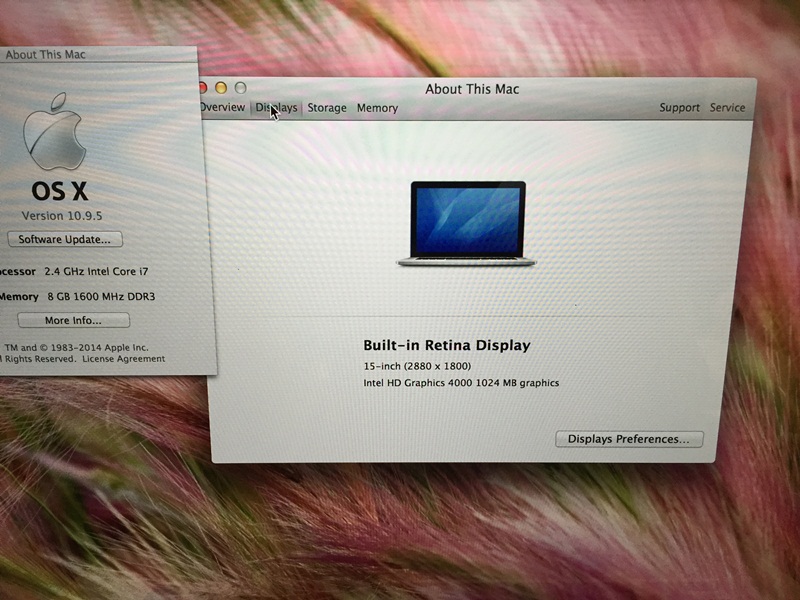Click the 1983-2014 Apple Inc. copyright text
The image size is (800, 600).
tap(77, 347)
